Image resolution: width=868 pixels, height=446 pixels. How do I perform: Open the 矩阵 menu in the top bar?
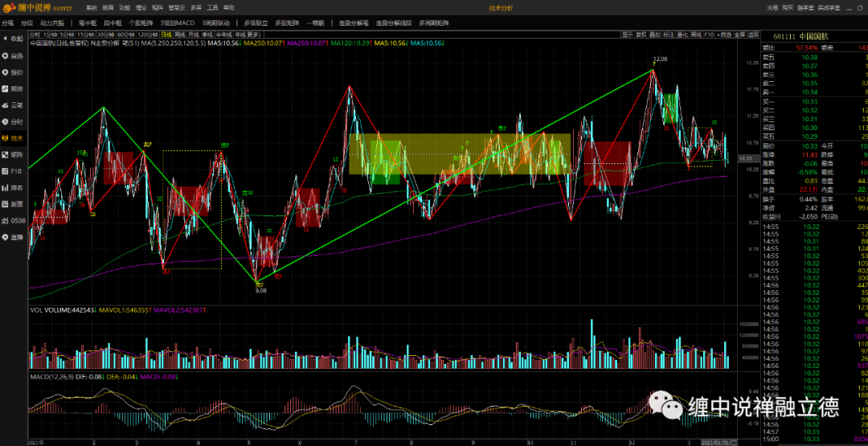158,8
